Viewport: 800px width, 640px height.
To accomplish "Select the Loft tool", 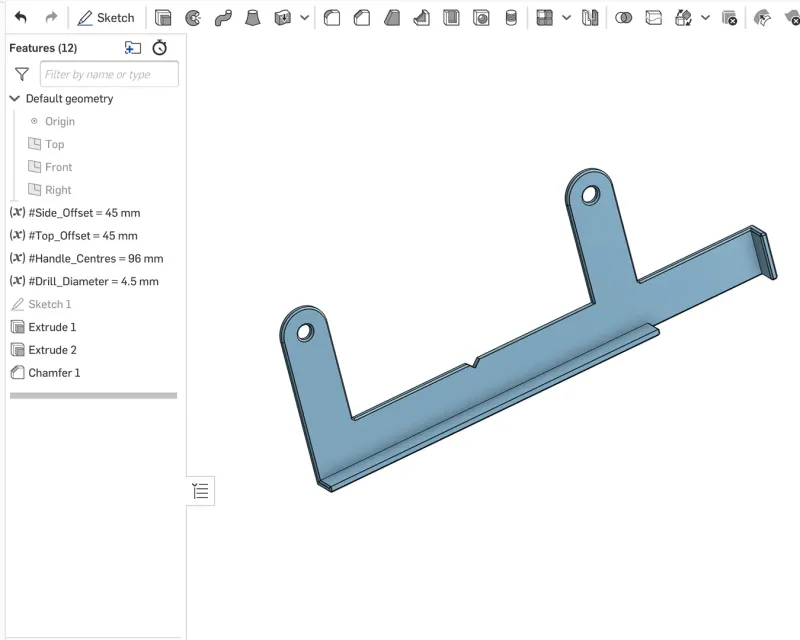I will (253, 18).
